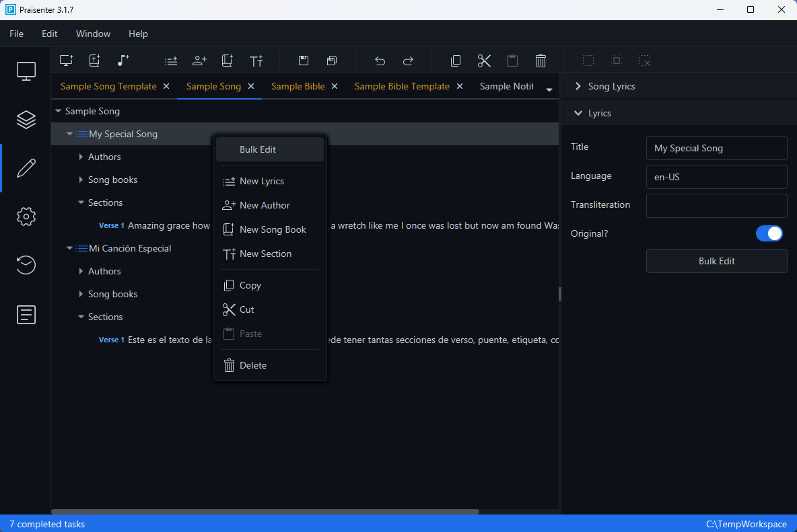Collapse the Sections node under Mi Canción Especial
The image size is (797, 532).
coord(81,317)
